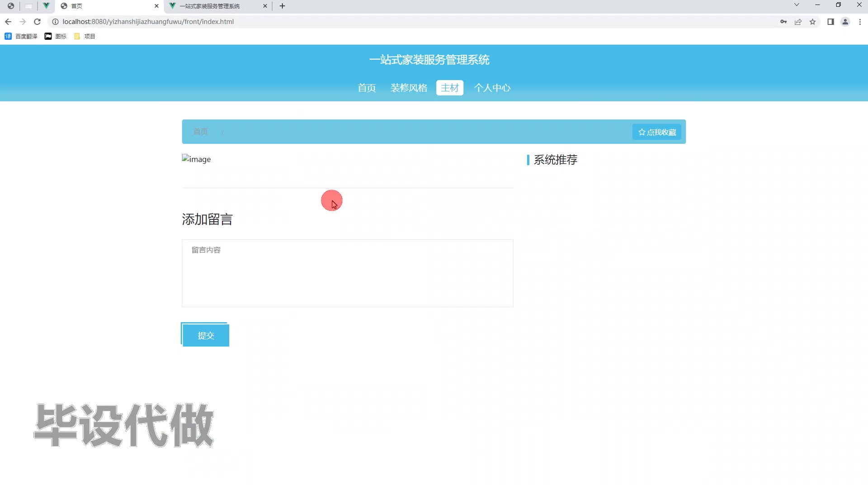Expand the tab search dropdown
The image size is (868, 485).
[797, 5]
